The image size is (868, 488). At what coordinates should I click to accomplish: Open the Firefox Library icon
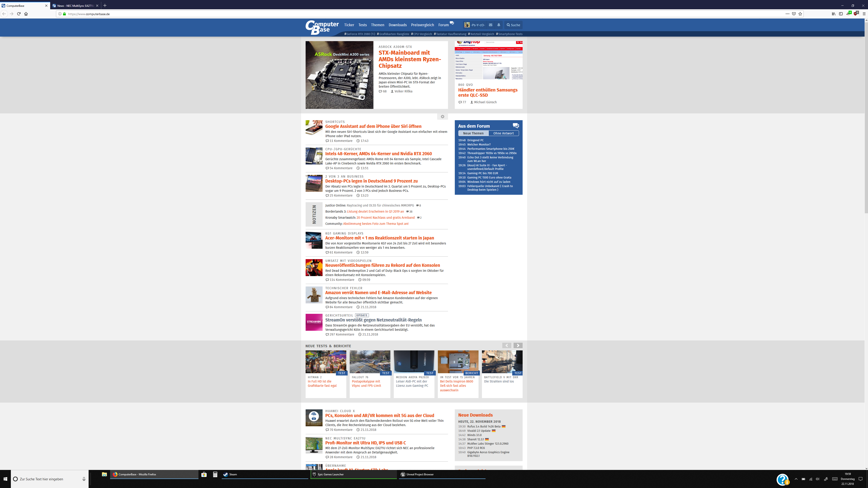pyautogui.click(x=834, y=14)
